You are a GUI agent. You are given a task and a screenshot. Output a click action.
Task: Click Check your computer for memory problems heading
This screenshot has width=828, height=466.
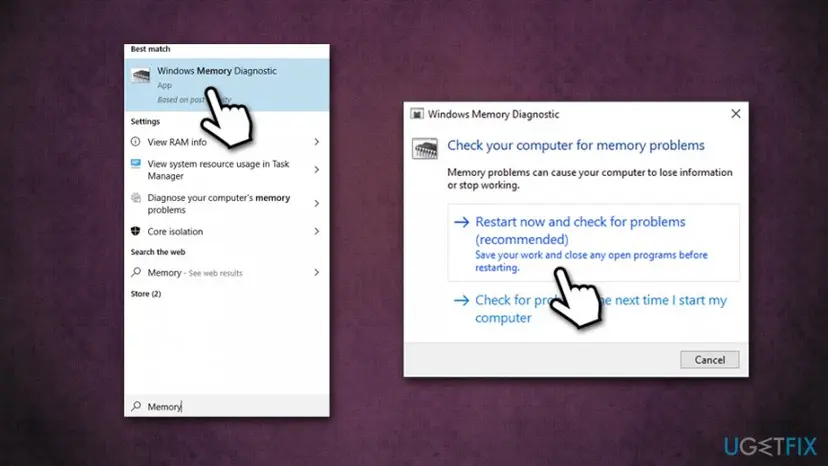point(576,145)
